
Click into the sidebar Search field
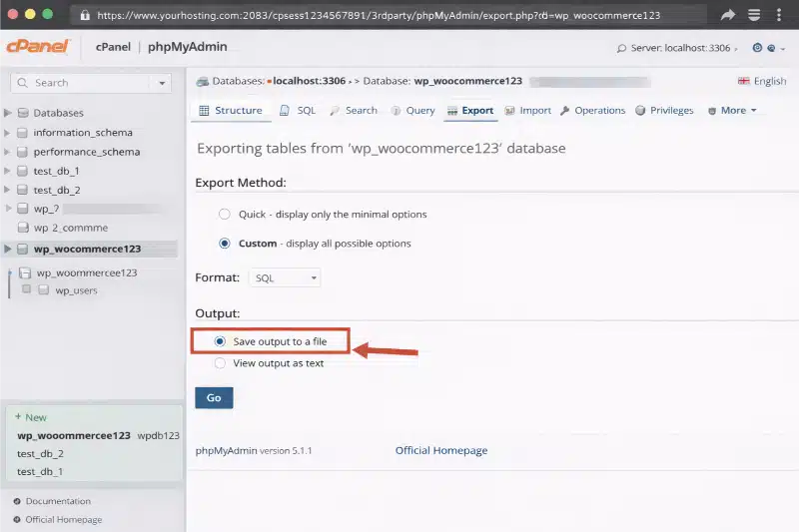[x=82, y=83]
